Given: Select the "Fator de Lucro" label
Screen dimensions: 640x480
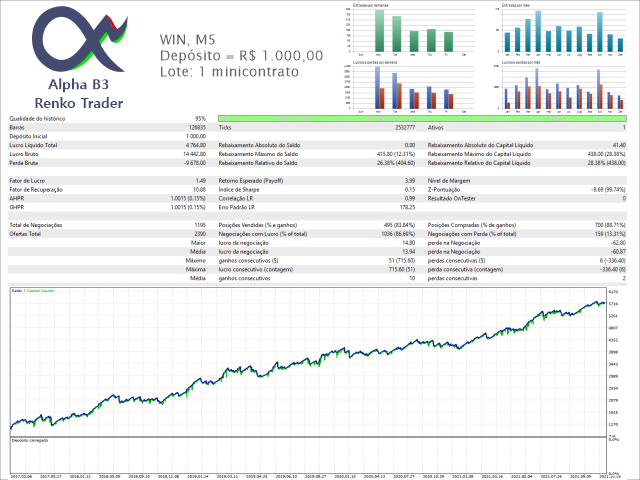Looking at the screenshot, I should coord(27,181).
